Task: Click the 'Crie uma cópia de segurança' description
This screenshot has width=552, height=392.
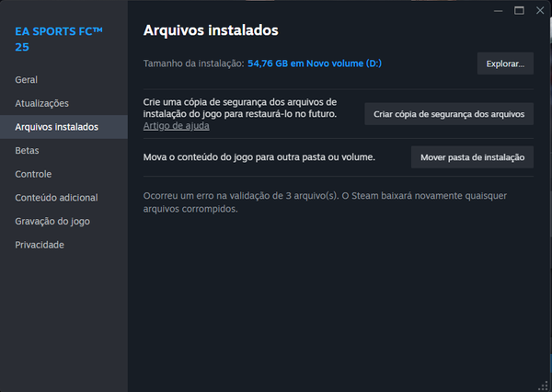Action: [240, 109]
